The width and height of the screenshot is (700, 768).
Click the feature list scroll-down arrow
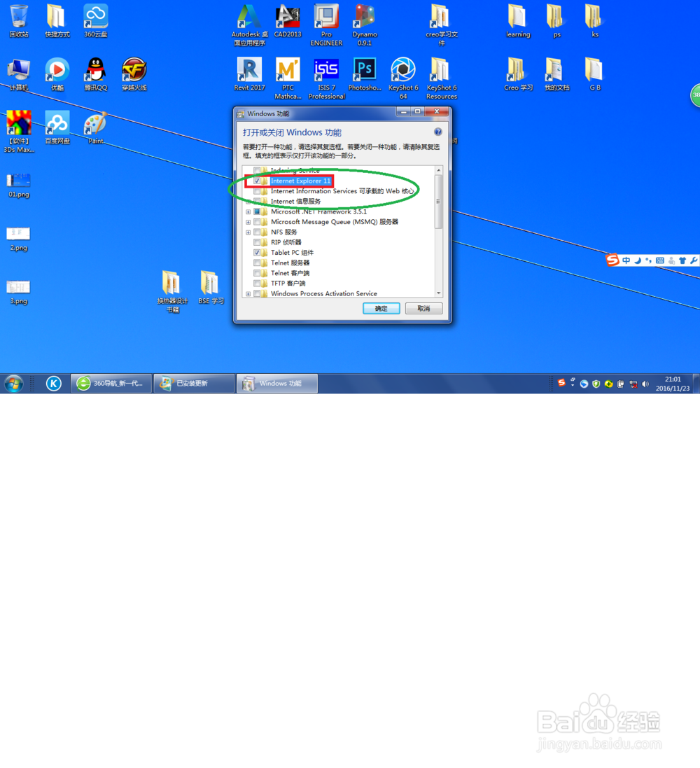pos(438,293)
